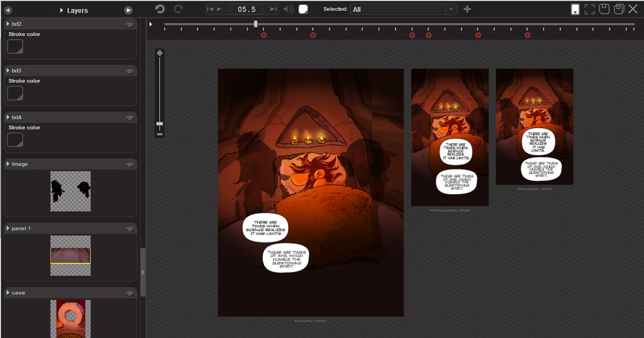Go to previous panel with left arrow
This screenshot has width=644, height=338.
point(8,10)
